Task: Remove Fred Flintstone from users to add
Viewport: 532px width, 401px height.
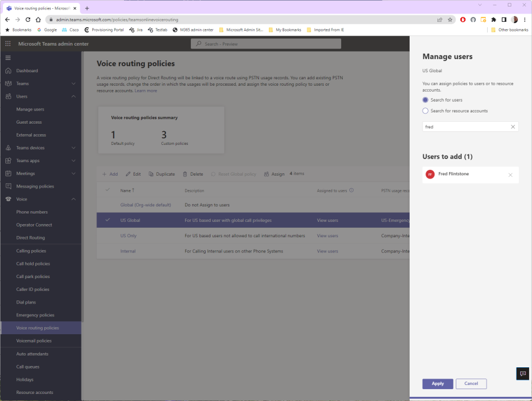Action: click(x=510, y=175)
